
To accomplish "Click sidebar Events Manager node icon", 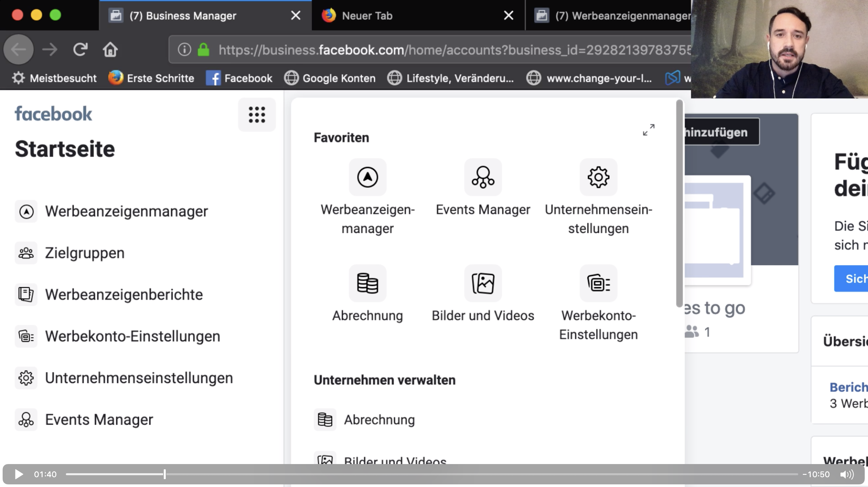I will (26, 419).
